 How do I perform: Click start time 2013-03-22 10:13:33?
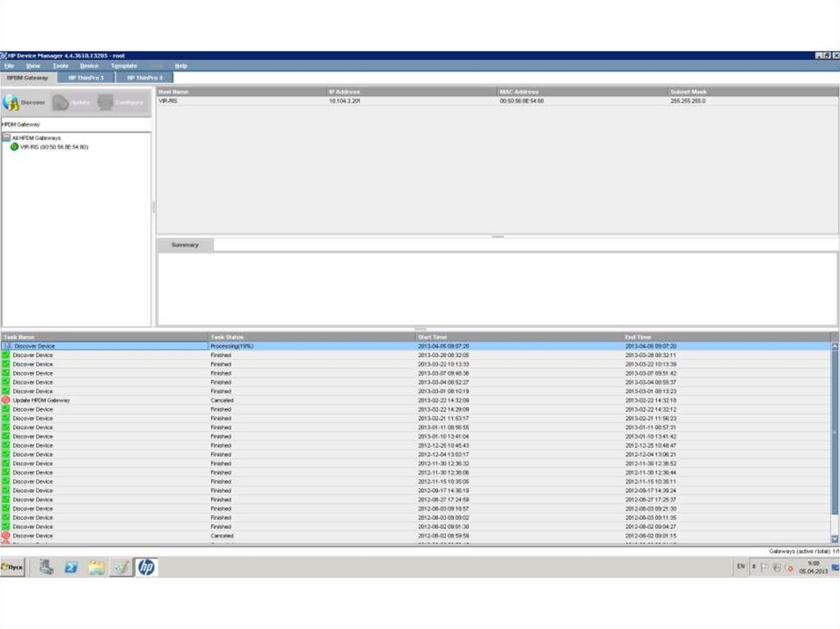pos(444,364)
